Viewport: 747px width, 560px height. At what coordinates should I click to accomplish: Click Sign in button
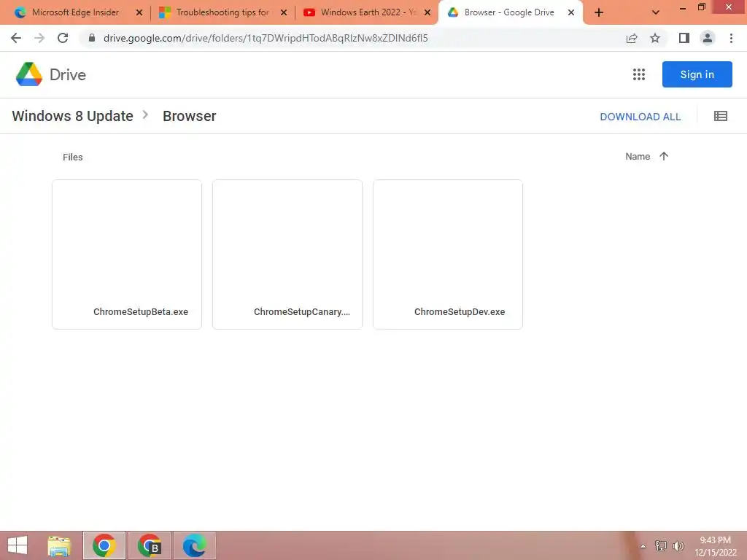[697, 74]
